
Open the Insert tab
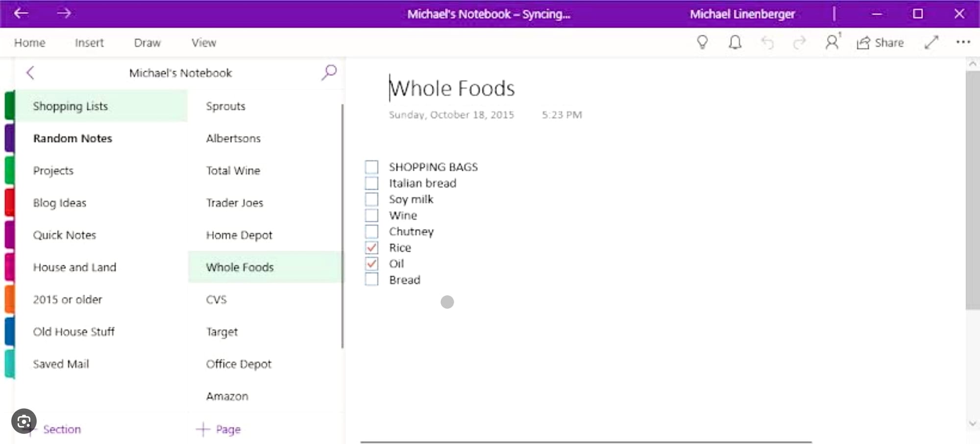coord(89,43)
